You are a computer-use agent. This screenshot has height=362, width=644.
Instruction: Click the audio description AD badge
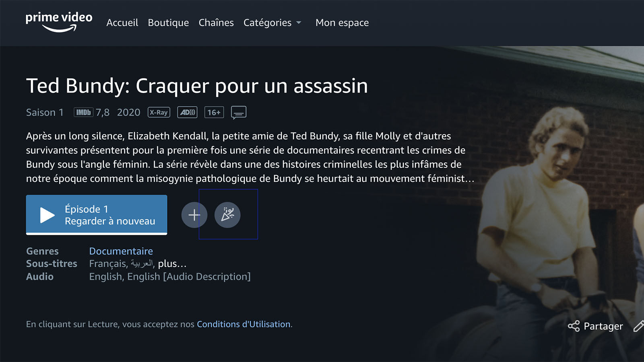tap(187, 112)
